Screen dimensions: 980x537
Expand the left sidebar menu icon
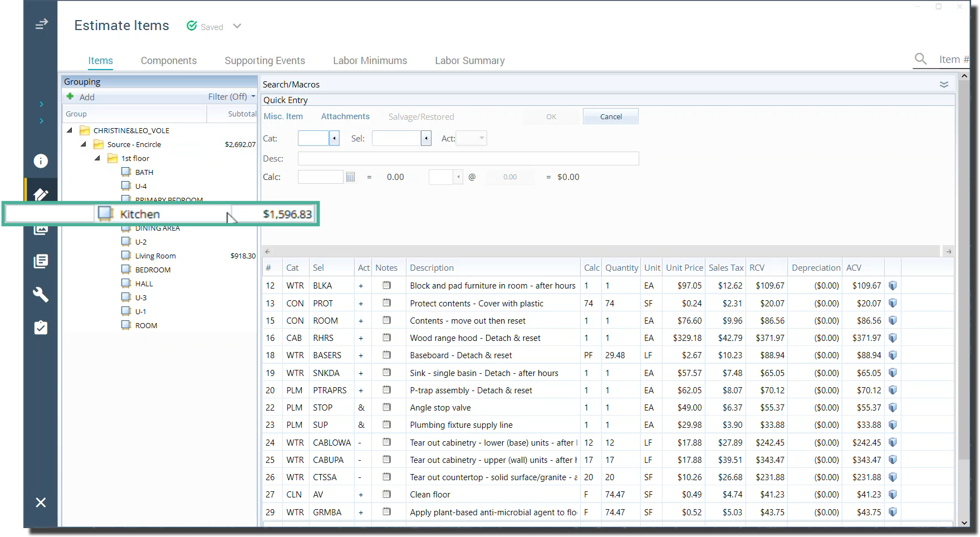pyautogui.click(x=41, y=24)
